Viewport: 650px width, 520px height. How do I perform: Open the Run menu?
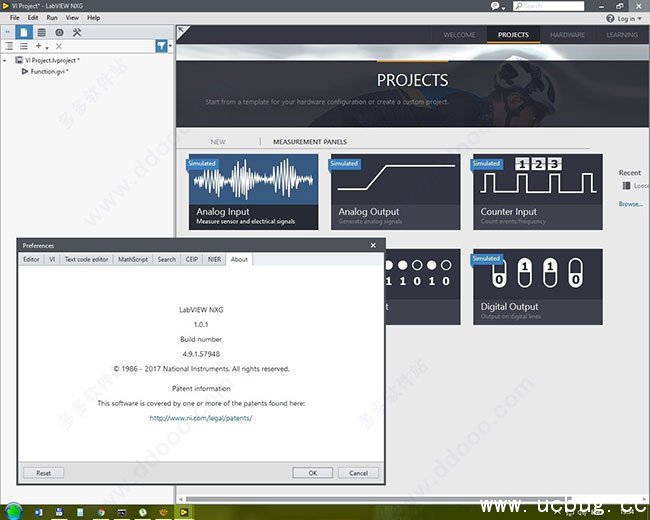click(52, 18)
